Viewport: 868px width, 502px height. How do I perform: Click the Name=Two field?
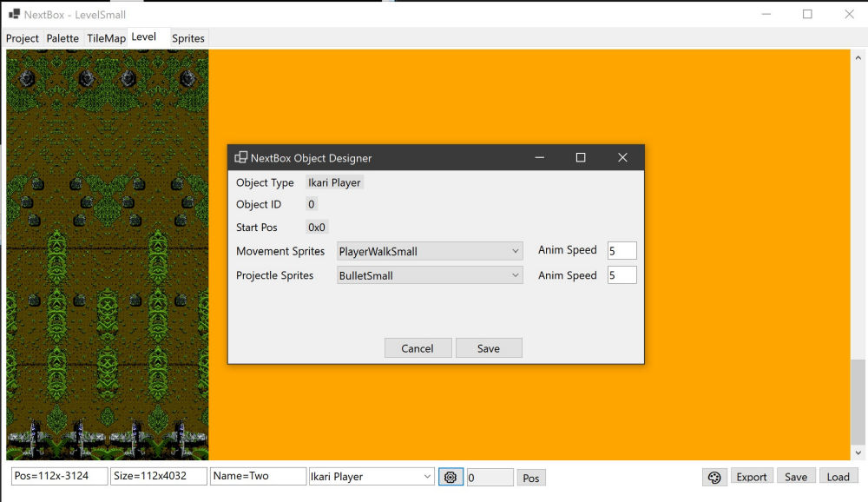point(258,476)
